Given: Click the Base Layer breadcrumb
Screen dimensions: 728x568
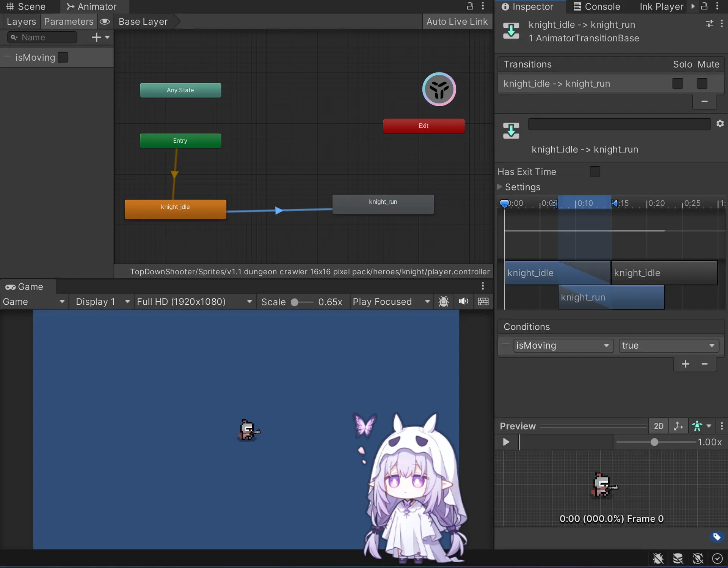Looking at the screenshot, I should (x=143, y=22).
